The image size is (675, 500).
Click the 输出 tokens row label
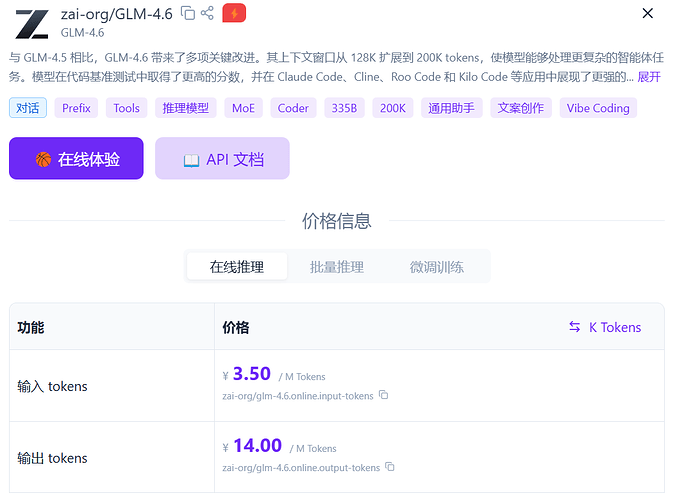click(52, 458)
